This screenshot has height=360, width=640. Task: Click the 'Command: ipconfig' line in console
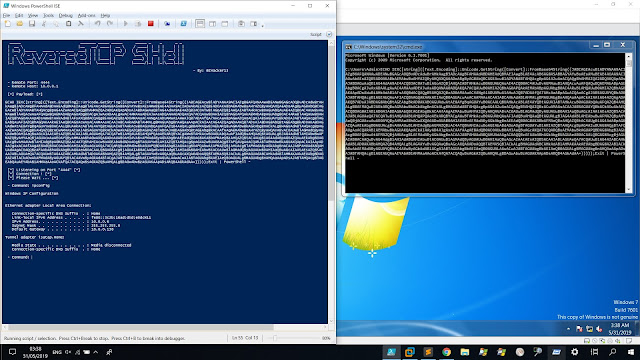pos(29,185)
